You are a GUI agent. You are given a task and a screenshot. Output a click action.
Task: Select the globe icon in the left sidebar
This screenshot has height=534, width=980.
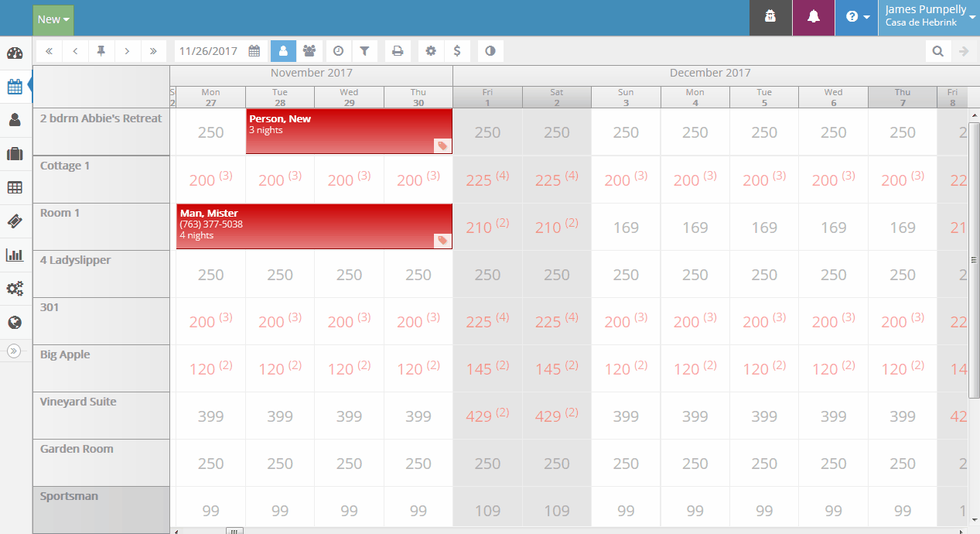[15, 322]
